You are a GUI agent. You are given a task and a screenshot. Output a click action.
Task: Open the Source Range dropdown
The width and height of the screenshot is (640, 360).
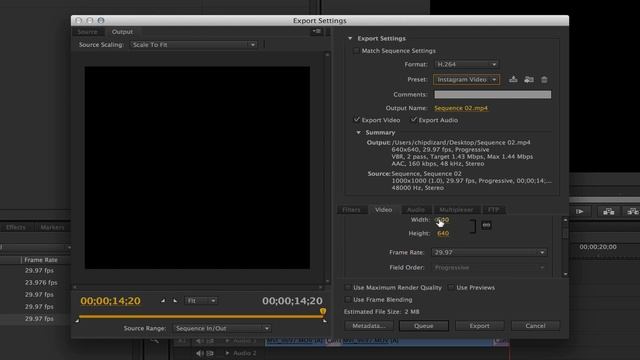(x=222, y=328)
